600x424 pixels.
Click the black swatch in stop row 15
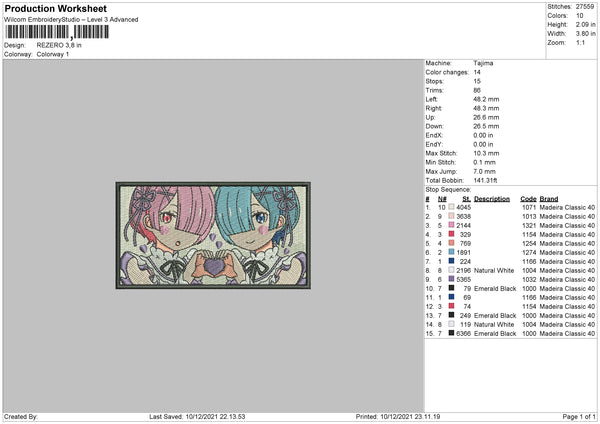click(x=452, y=333)
